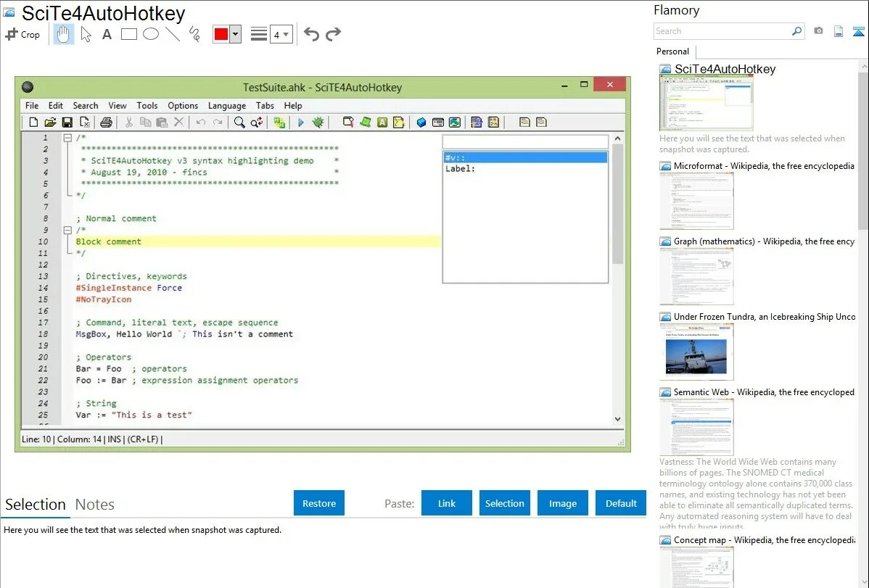Click the green Debug bug icon

[318, 123]
